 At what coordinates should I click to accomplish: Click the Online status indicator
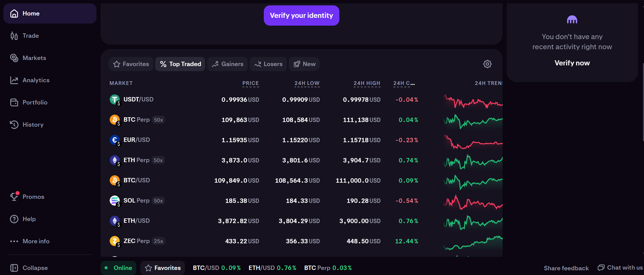click(x=118, y=268)
